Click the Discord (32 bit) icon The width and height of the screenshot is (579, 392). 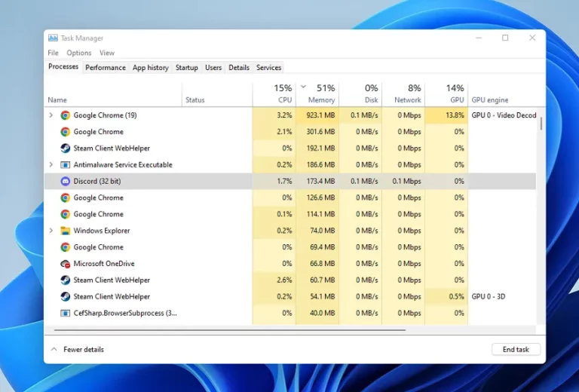(x=66, y=181)
